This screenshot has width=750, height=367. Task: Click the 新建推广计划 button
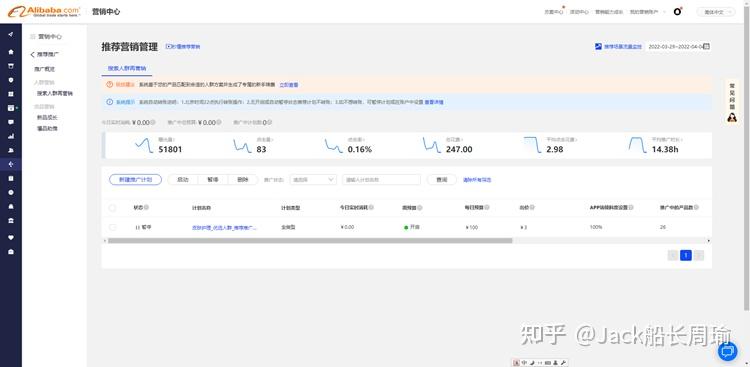click(135, 179)
